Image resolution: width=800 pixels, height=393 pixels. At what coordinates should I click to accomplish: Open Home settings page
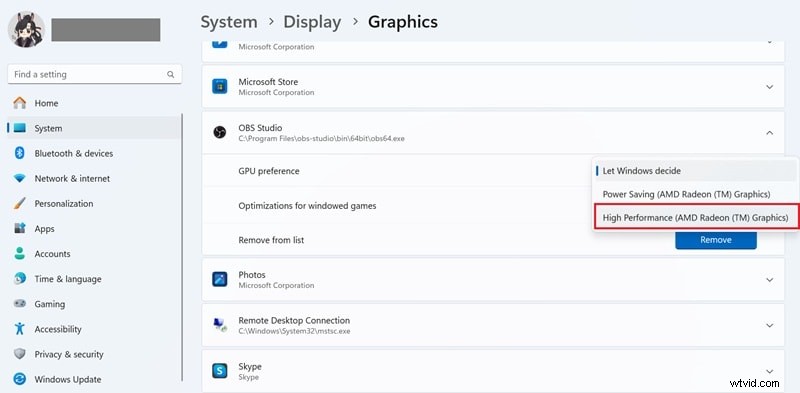coord(94,103)
